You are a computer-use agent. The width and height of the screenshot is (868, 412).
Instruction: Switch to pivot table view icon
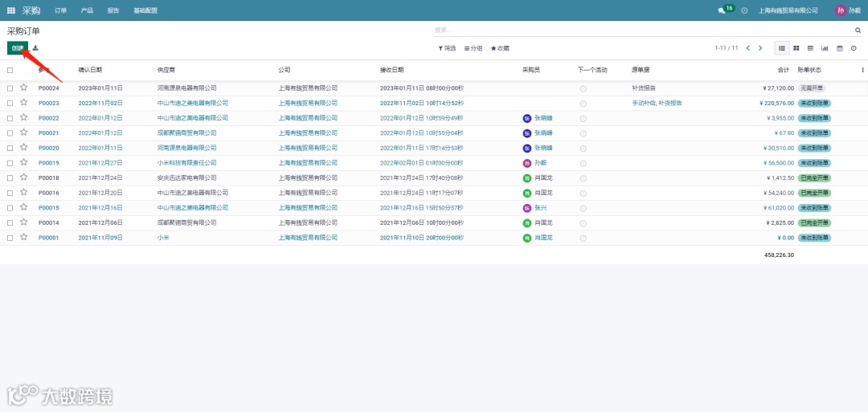click(x=810, y=48)
